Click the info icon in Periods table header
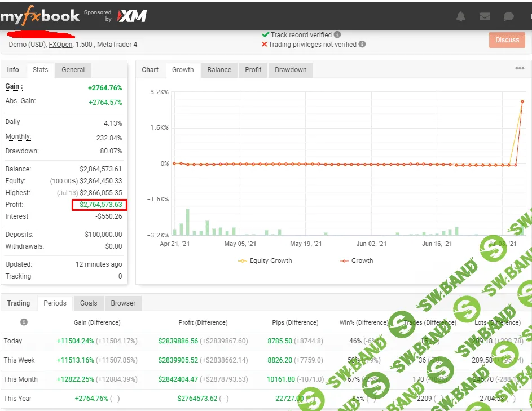 pyautogui.click(x=24, y=322)
